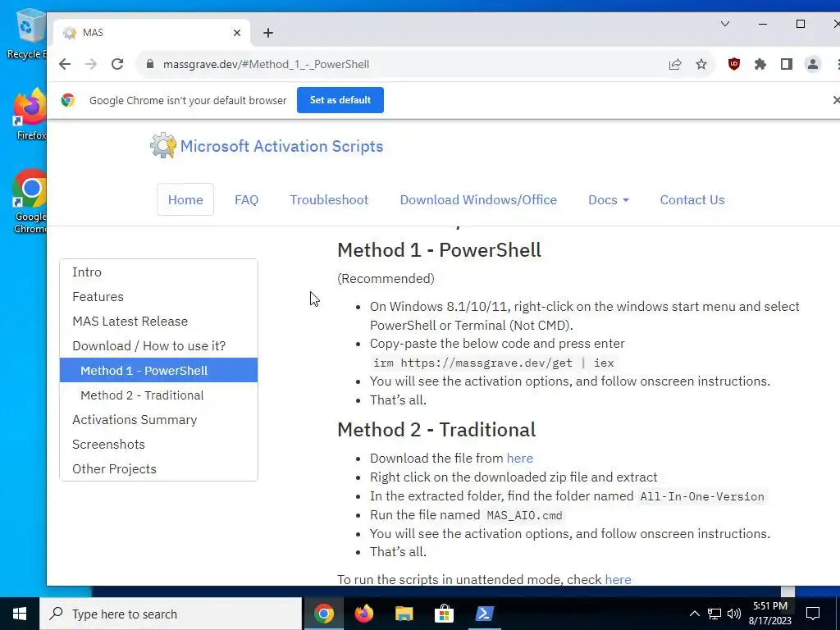This screenshot has width=840, height=630.
Task: Click the browser back arrow
Action: tap(65, 64)
